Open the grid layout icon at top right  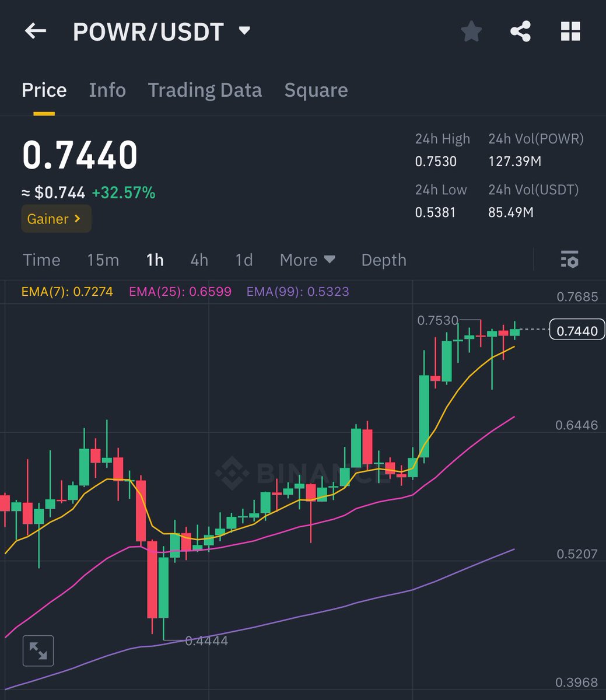[x=570, y=31]
